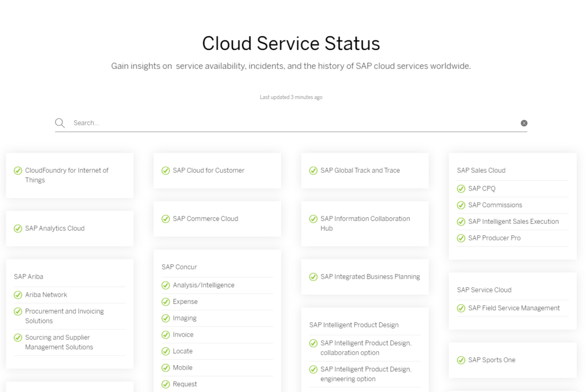Open SAP Field Service Management
This screenshot has height=392, width=586.
[x=514, y=308]
